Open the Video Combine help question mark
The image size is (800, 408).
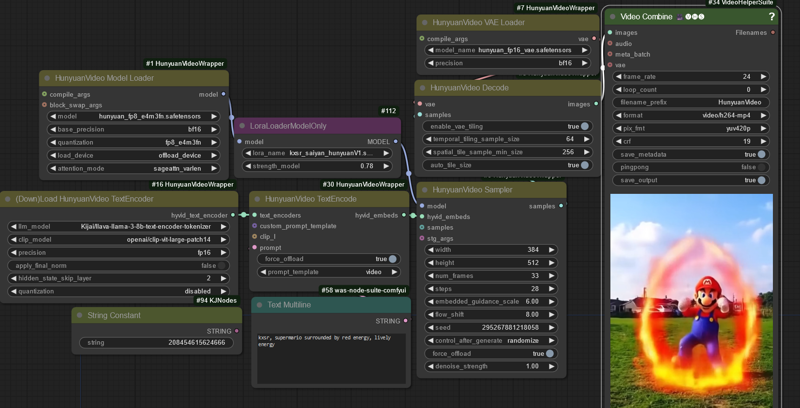point(771,17)
